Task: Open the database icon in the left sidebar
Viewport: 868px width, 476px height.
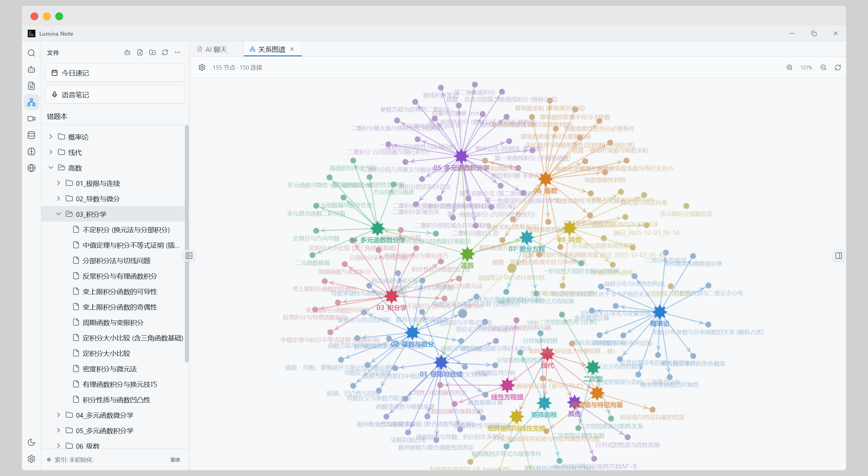Action: [x=31, y=135]
